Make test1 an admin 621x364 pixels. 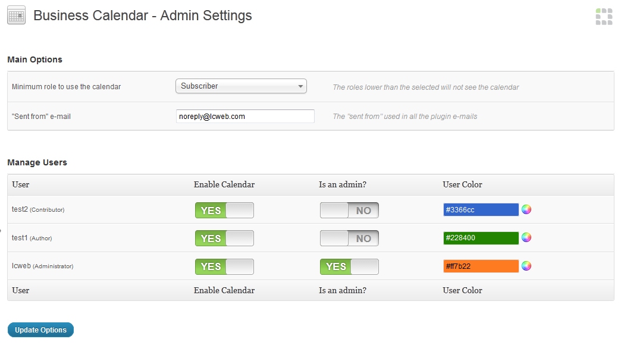tap(349, 239)
